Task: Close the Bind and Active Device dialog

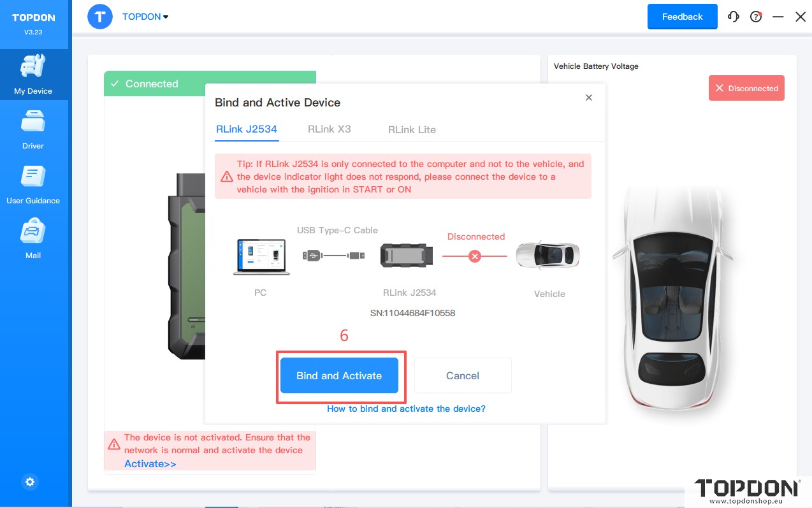Action: (x=589, y=98)
